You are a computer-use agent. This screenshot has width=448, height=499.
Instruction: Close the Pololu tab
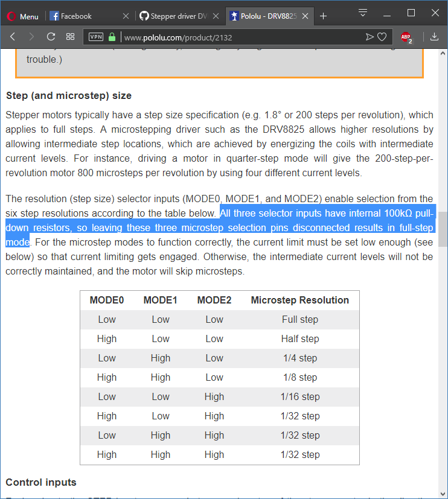tap(305, 16)
